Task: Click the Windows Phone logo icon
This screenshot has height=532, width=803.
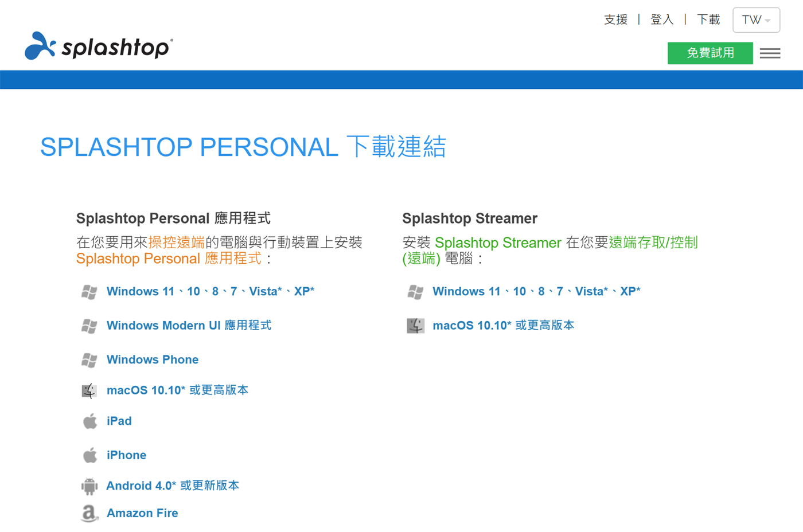Action: (89, 360)
